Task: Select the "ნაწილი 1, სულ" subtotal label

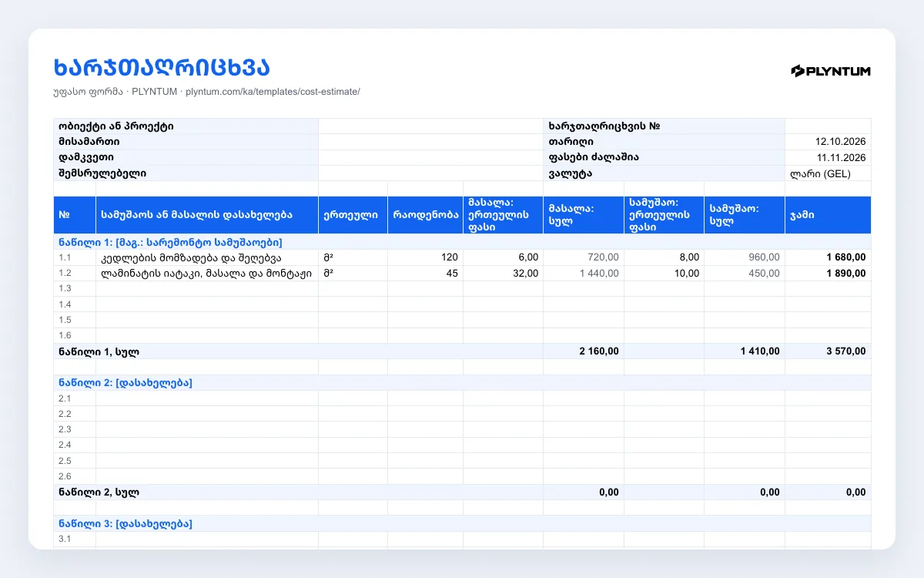Action: click(x=298, y=351)
